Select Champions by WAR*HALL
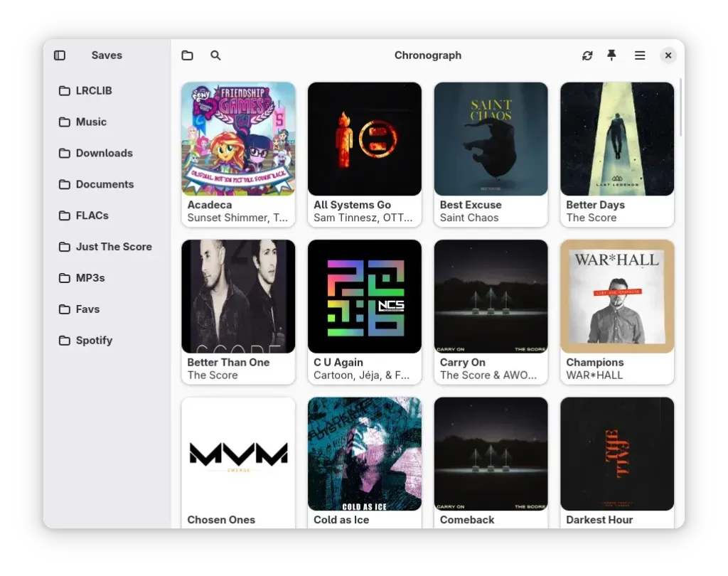The height and width of the screenshot is (576, 728). click(x=617, y=311)
